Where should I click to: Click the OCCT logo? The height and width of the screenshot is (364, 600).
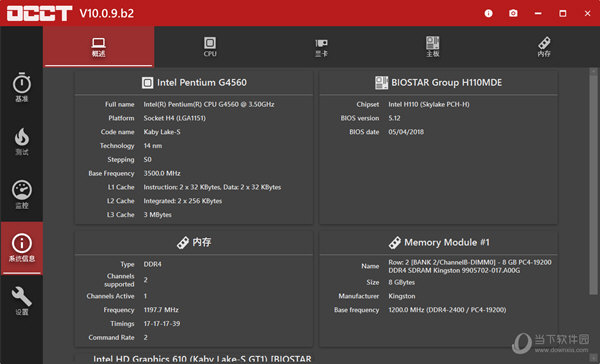click(39, 13)
